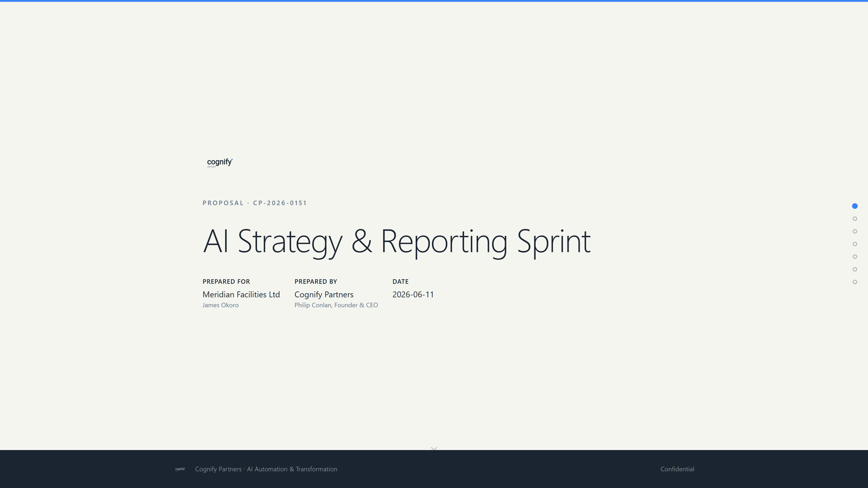This screenshot has height=488, width=868.
Task: Click the scroll-down chevron at the bottom of the page
Action: click(434, 449)
